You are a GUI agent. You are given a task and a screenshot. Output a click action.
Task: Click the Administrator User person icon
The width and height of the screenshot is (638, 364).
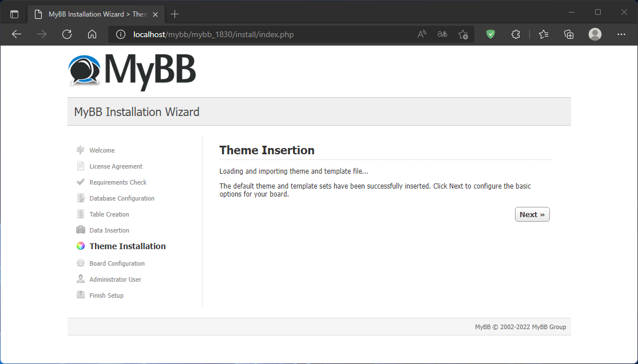pyautogui.click(x=81, y=279)
